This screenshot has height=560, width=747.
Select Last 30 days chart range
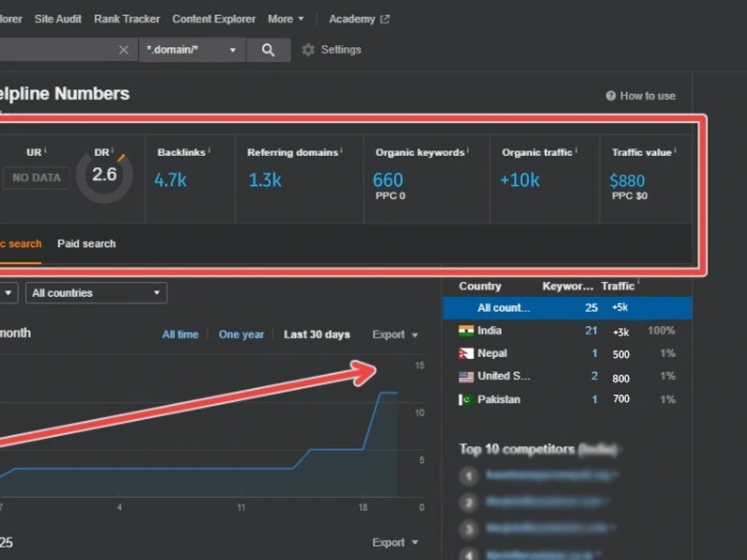point(317,335)
